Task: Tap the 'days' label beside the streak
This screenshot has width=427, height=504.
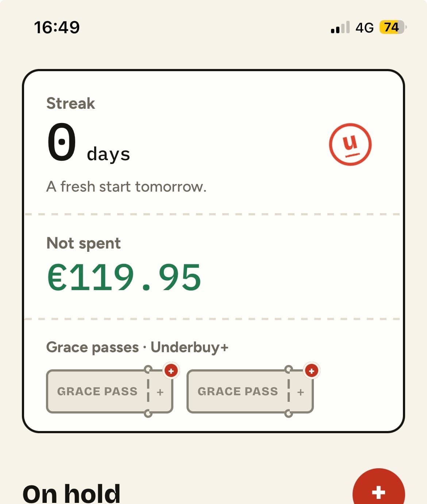Action: [108, 154]
